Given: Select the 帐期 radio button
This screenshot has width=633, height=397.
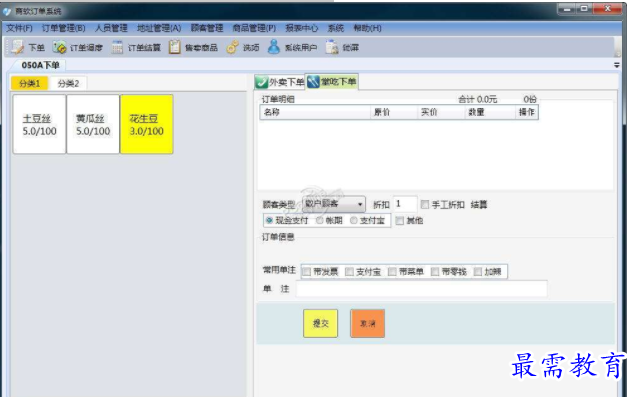Looking at the screenshot, I should tap(320, 221).
